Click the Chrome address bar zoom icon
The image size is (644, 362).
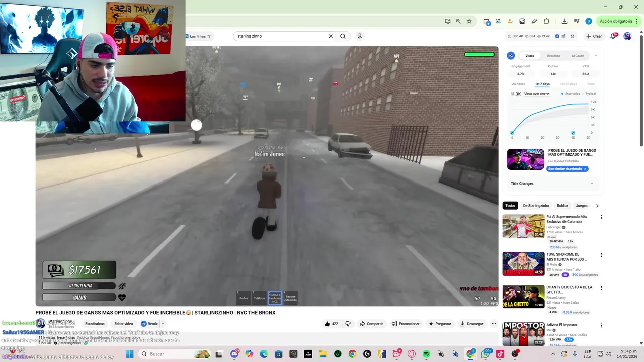458,21
